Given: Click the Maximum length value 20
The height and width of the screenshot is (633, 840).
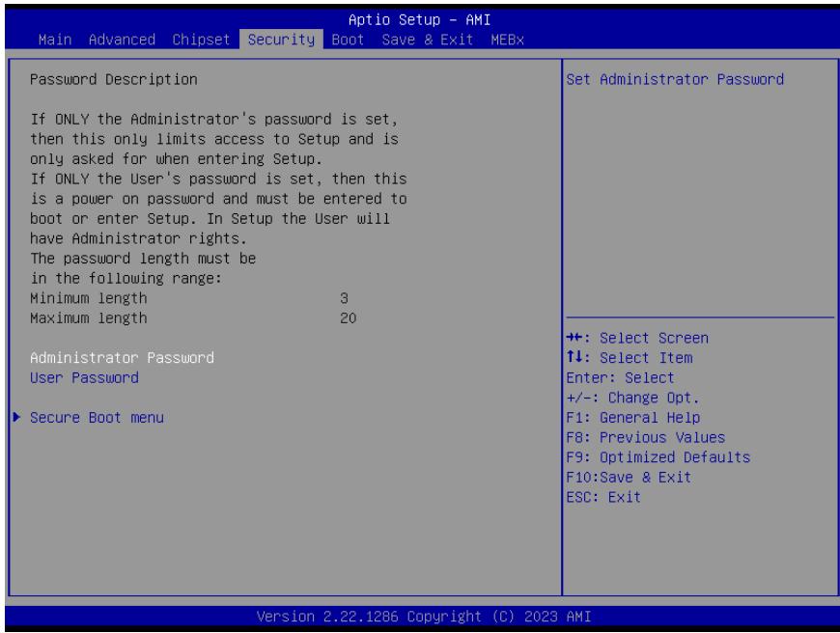Looking at the screenshot, I should [348, 318].
